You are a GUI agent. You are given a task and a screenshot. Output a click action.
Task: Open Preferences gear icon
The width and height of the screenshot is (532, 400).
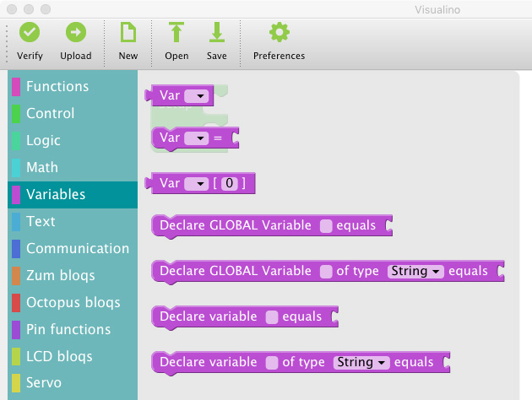click(279, 33)
